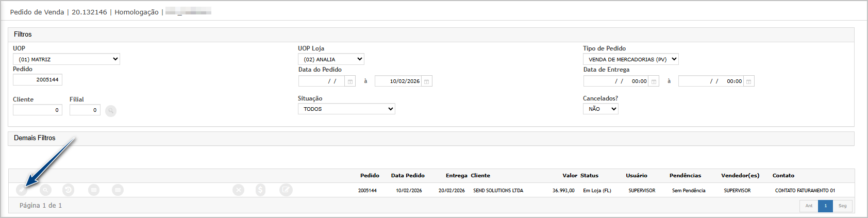Screen dimensions: 868x218
Task: Click the pencil edit icon in order row
Action: (x=22, y=190)
